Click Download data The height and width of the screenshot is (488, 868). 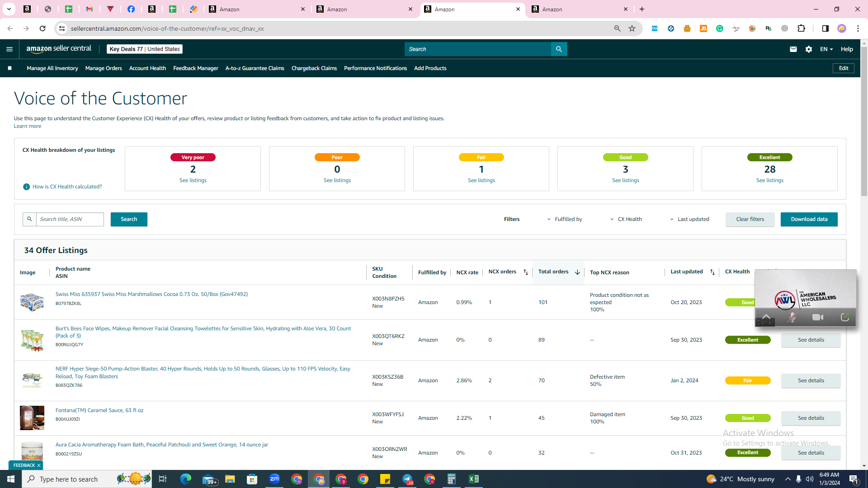(809, 219)
